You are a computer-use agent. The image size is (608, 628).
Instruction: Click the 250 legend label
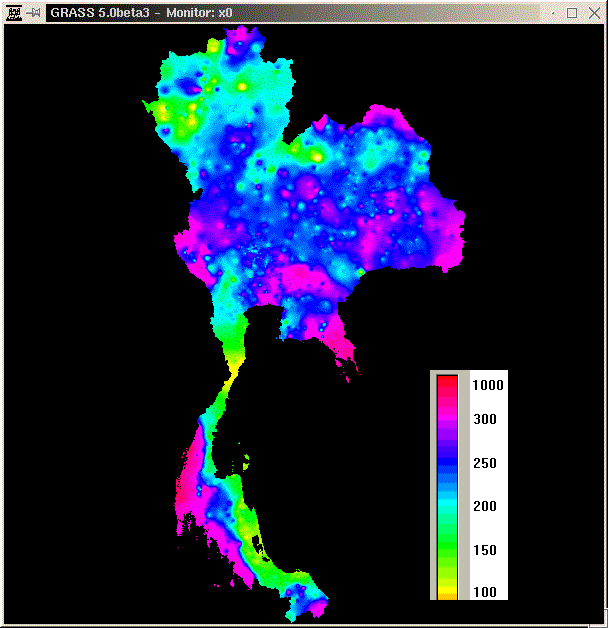click(x=484, y=464)
